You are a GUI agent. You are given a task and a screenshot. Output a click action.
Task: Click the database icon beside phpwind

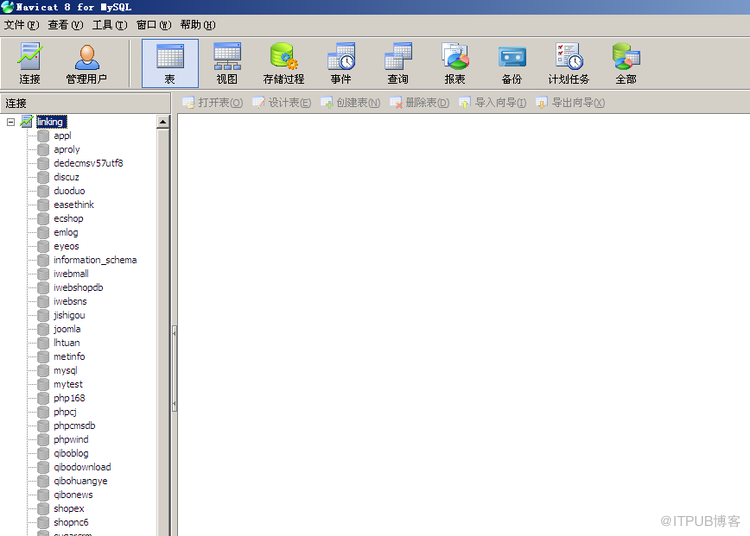(44, 439)
